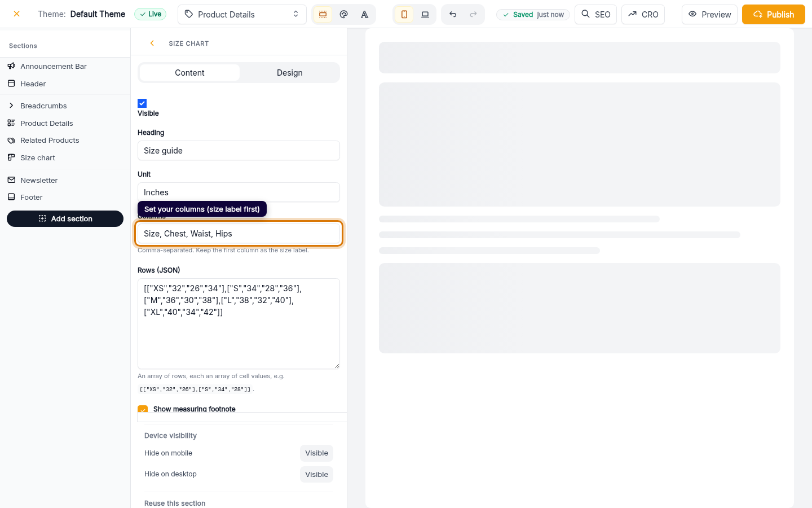Switch to desktop preview device icon
The height and width of the screenshot is (508, 812).
click(x=425, y=14)
